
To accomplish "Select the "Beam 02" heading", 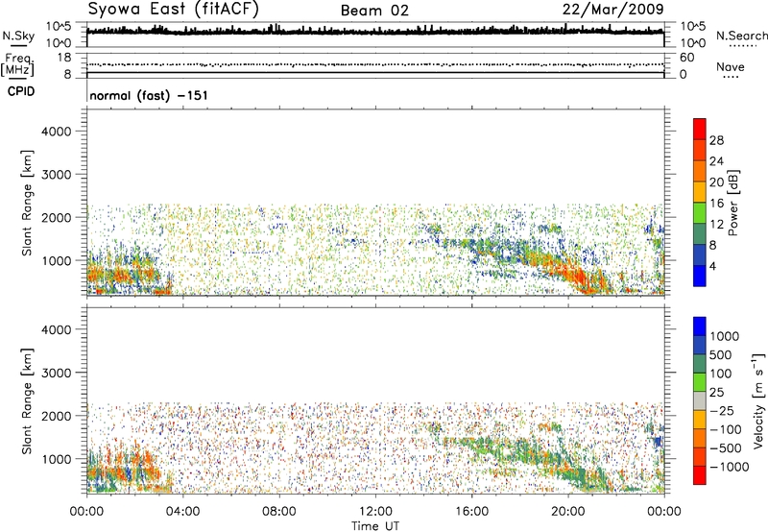I will [374, 11].
